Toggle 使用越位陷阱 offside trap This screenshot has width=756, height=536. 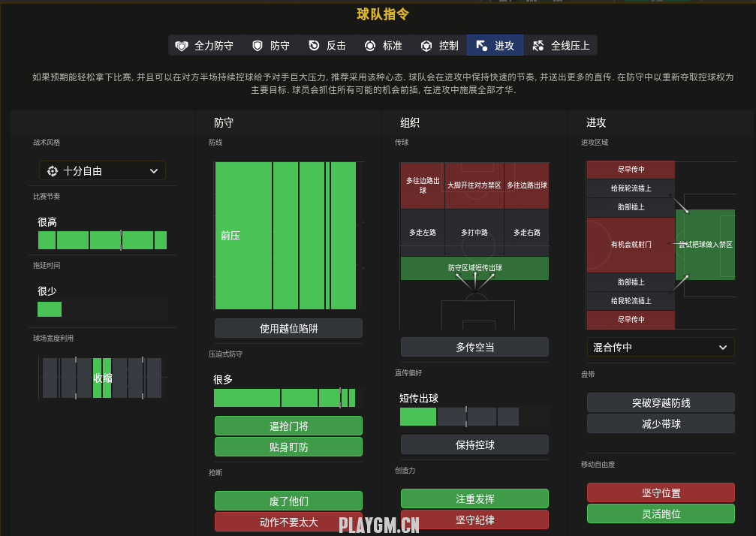tap(288, 328)
